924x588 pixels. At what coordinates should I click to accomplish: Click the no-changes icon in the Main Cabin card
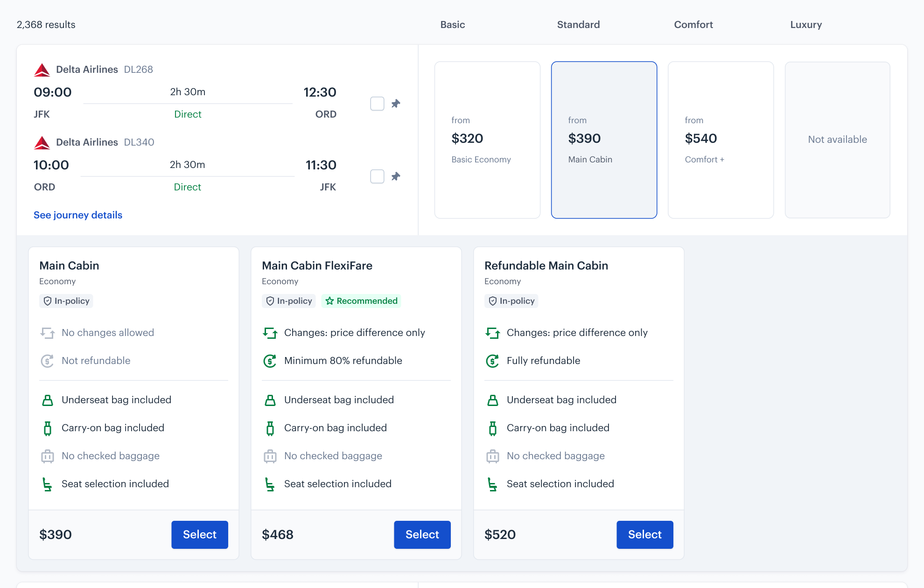tap(47, 333)
